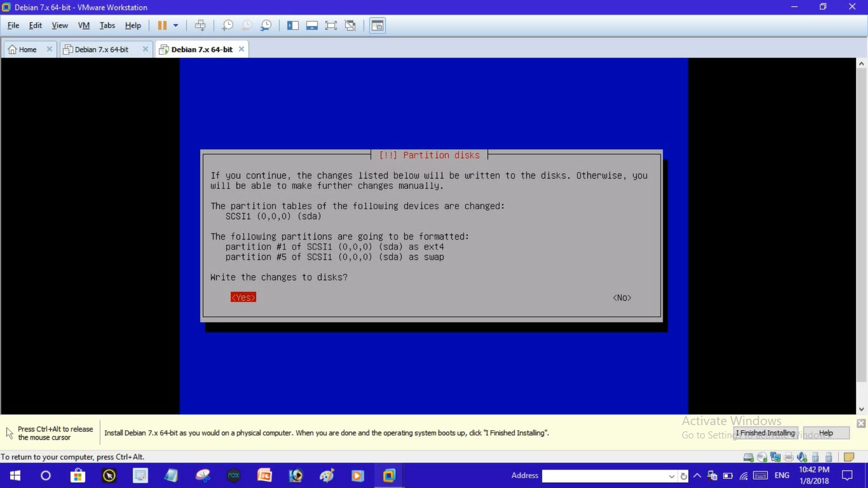Click the ENG language indicator

[x=782, y=475]
